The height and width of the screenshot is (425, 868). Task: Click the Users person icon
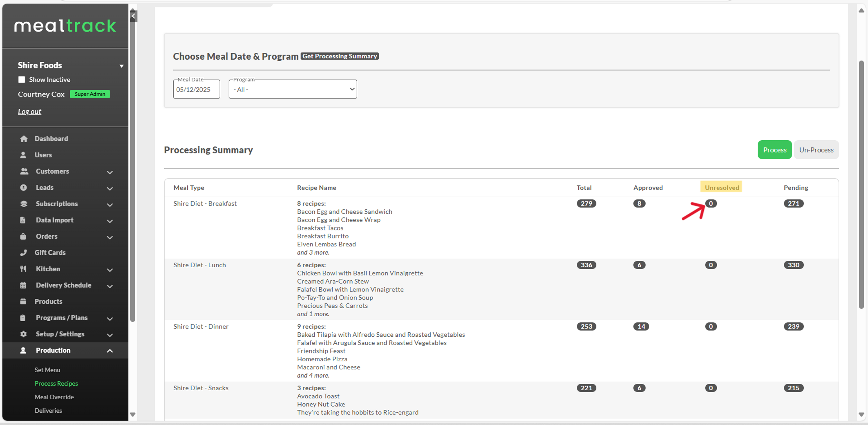click(23, 155)
